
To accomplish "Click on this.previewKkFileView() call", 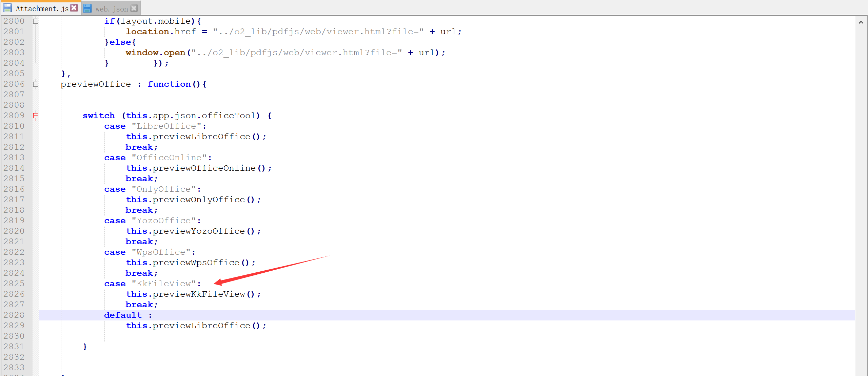I will click(193, 294).
